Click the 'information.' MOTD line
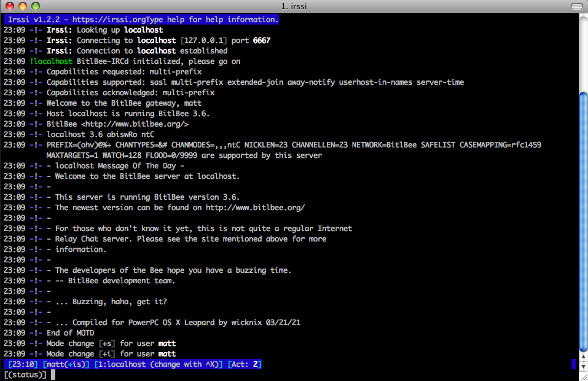This screenshot has width=588, height=381. click(55, 249)
